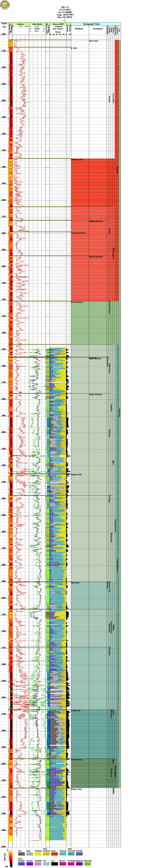Click the well location symbol below the elevation
162x868 pixels.
click(64, 20)
